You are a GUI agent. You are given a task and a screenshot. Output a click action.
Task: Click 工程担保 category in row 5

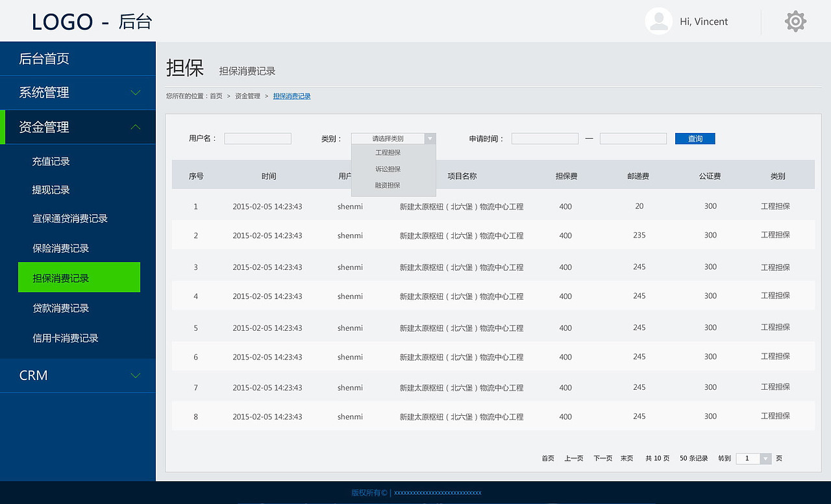(x=775, y=328)
